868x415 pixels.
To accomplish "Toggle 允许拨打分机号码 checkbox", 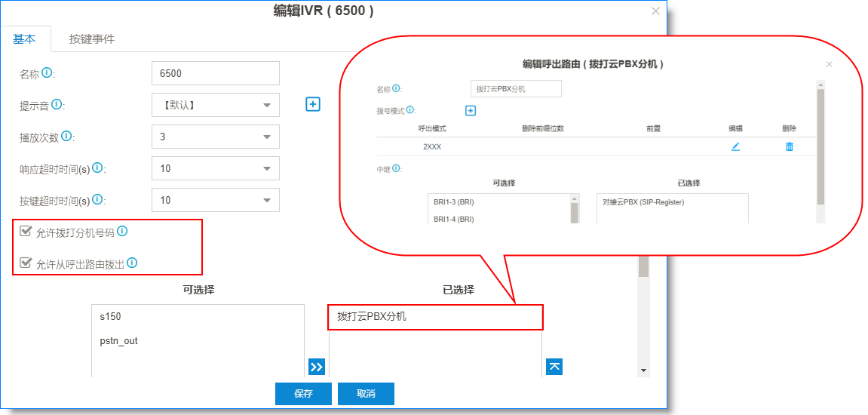I will pos(26,232).
